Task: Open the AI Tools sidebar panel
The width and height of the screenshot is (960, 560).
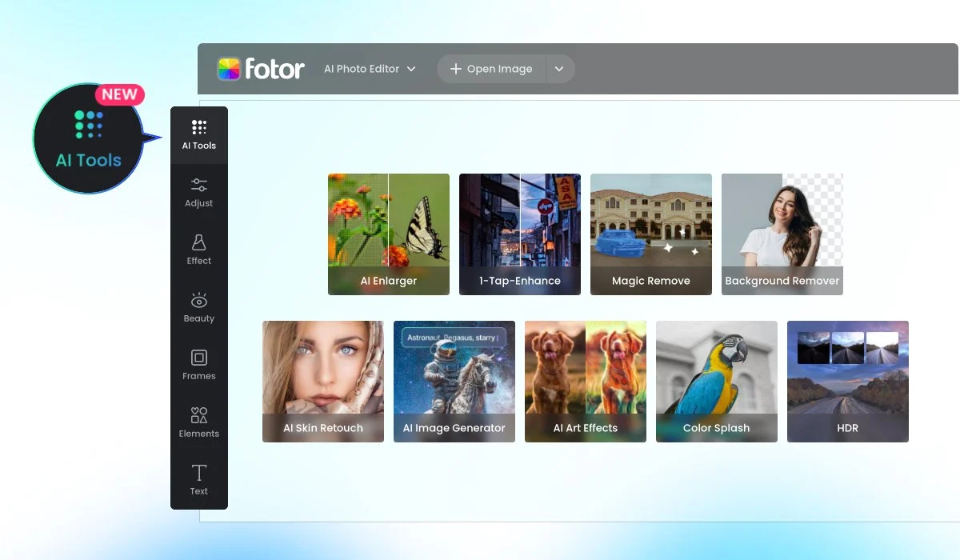Action: click(x=199, y=135)
